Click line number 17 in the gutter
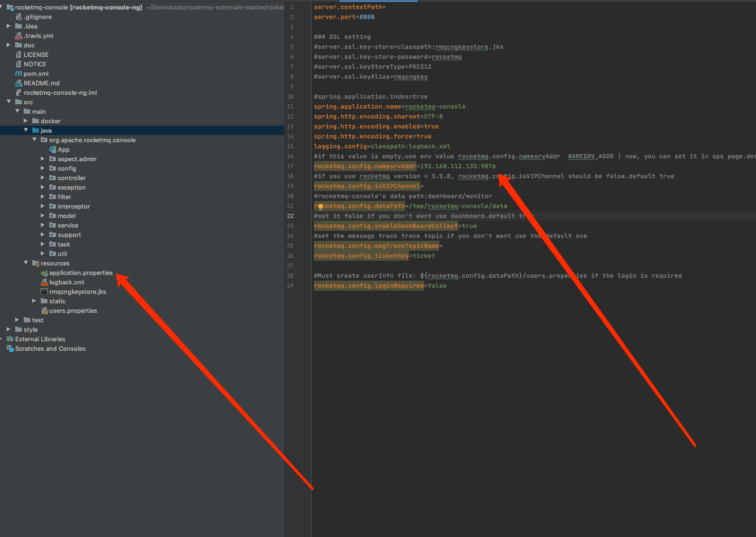This screenshot has width=756, height=537. pos(290,166)
